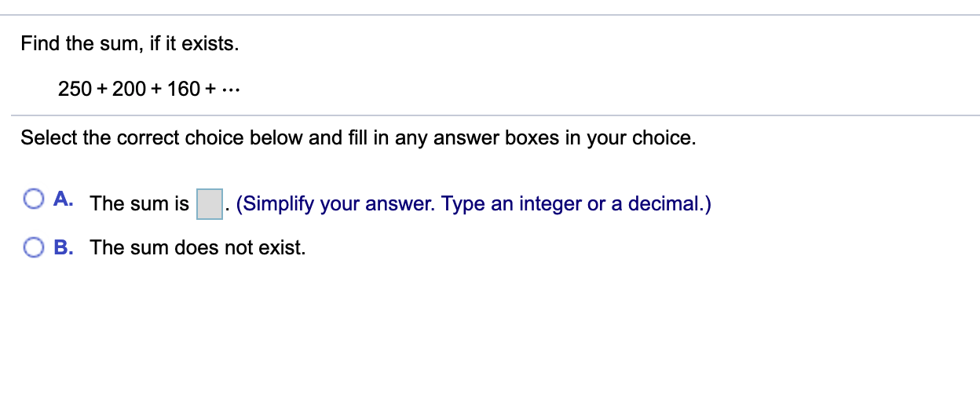Click the plus sign between 200 and 160
Image resolution: width=980 pixels, height=402 pixels.
156,90
